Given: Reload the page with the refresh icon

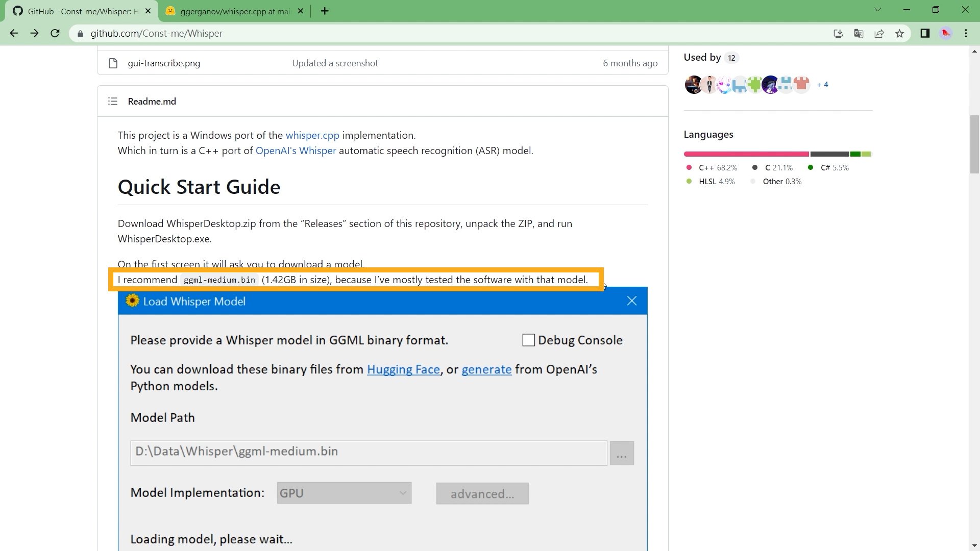Looking at the screenshot, I should (55, 33).
